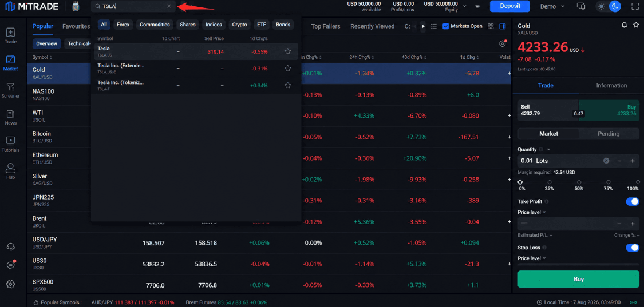Viewport: 644px width, 307px height.
Task: Uncheck the Markets Open checkbox
Action: [x=445, y=26]
